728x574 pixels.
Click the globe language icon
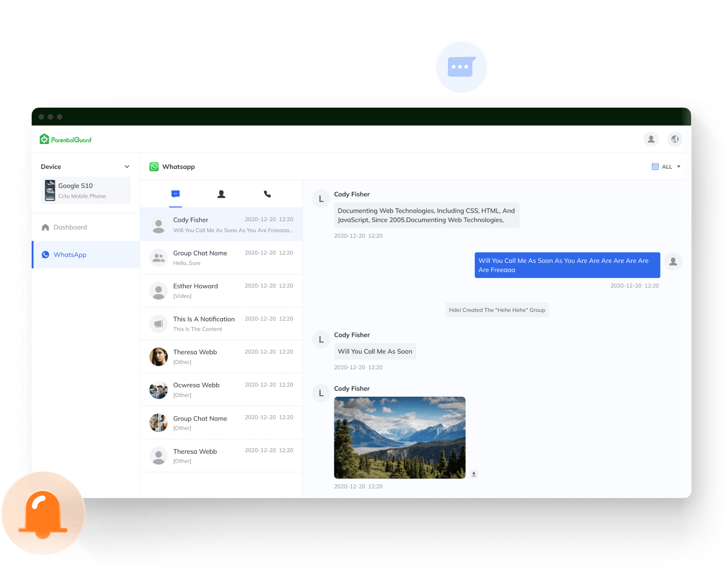coord(675,139)
